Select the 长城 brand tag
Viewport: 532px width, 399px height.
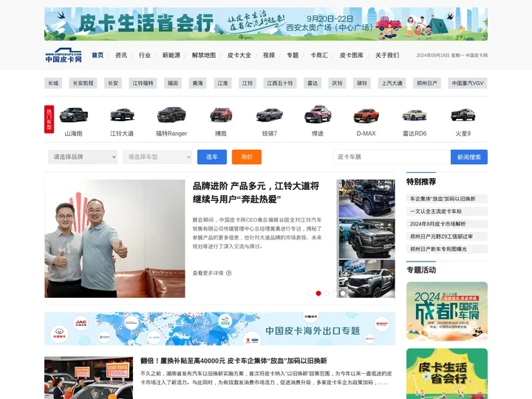(53, 83)
